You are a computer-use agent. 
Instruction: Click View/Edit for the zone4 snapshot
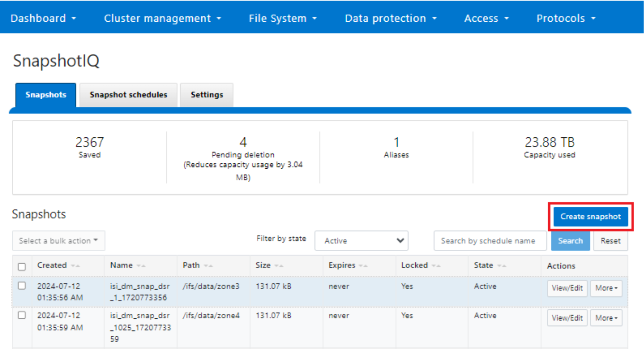(567, 318)
